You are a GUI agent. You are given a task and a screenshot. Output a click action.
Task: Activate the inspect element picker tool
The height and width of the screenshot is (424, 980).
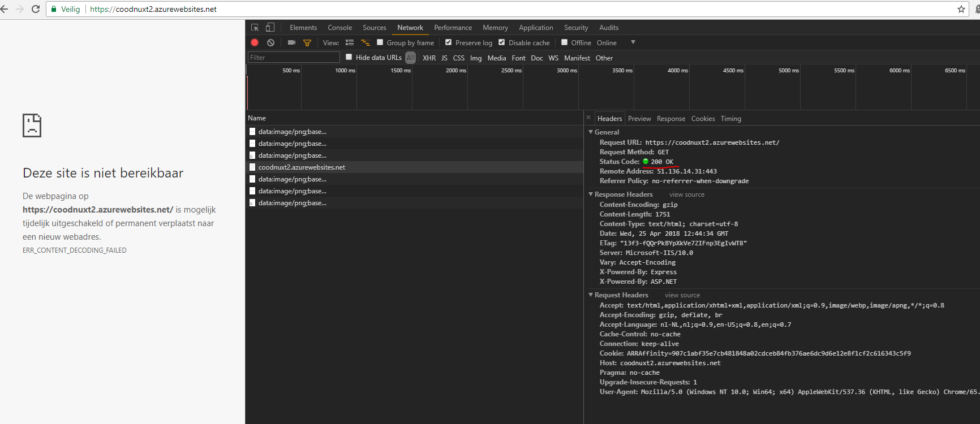click(x=255, y=27)
